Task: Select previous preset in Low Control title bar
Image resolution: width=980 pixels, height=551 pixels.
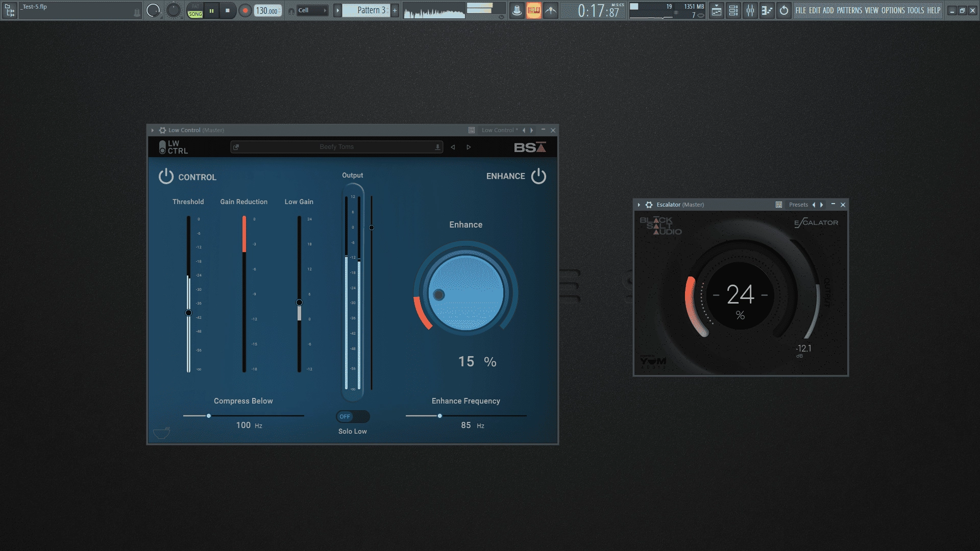Action: [x=524, y=131]
